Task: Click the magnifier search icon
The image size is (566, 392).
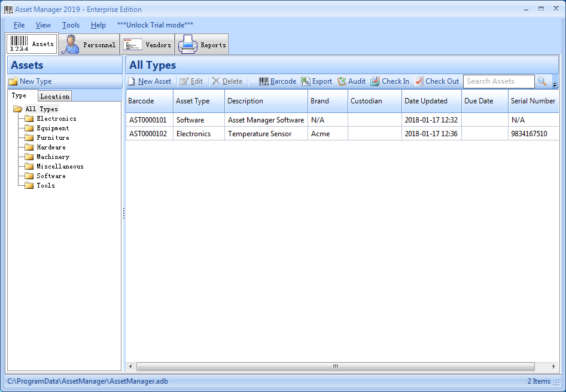Action: click(542, 81)
